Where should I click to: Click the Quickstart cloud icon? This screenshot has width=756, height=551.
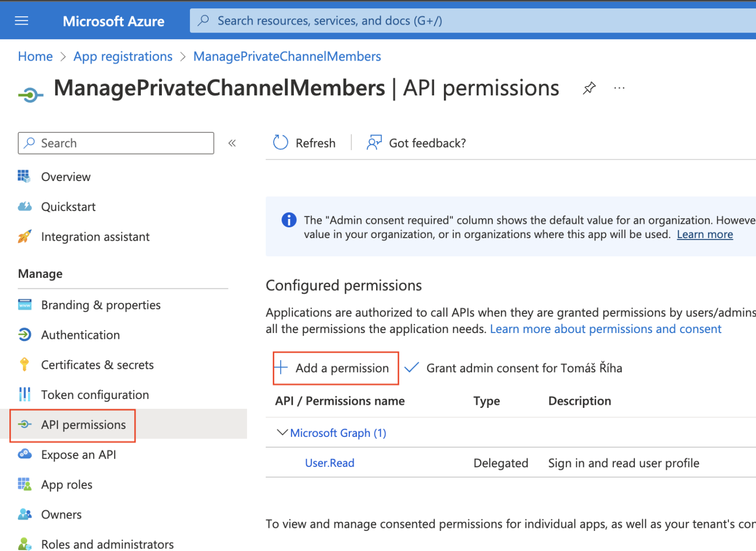tap(25, 206)
